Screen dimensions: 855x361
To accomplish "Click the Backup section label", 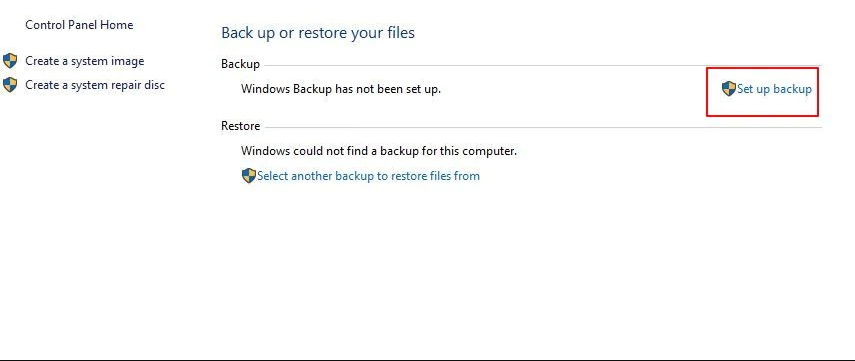I will pos(240,64).
